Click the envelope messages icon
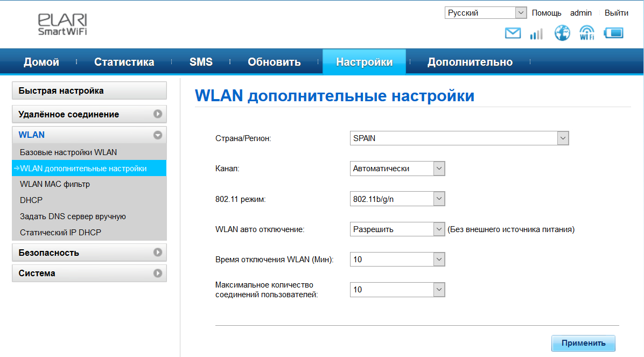The height and width of the screenshot is (357, 644). (x=513, y=33)
